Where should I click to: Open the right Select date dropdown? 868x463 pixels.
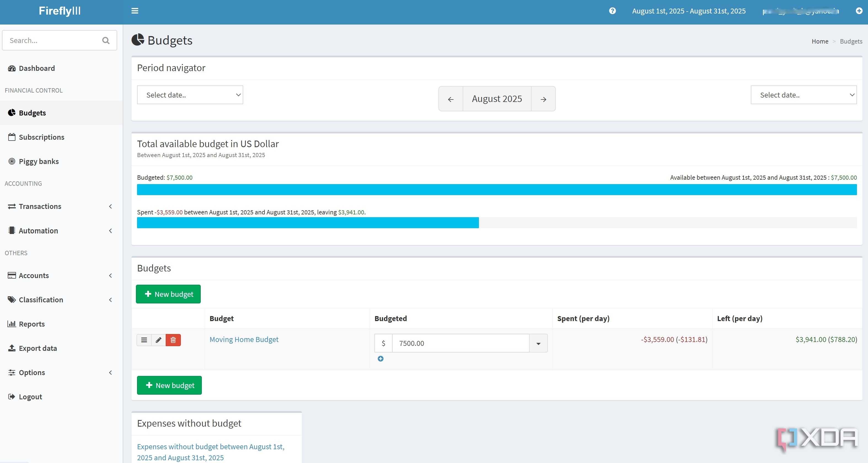tap(804, 95)
